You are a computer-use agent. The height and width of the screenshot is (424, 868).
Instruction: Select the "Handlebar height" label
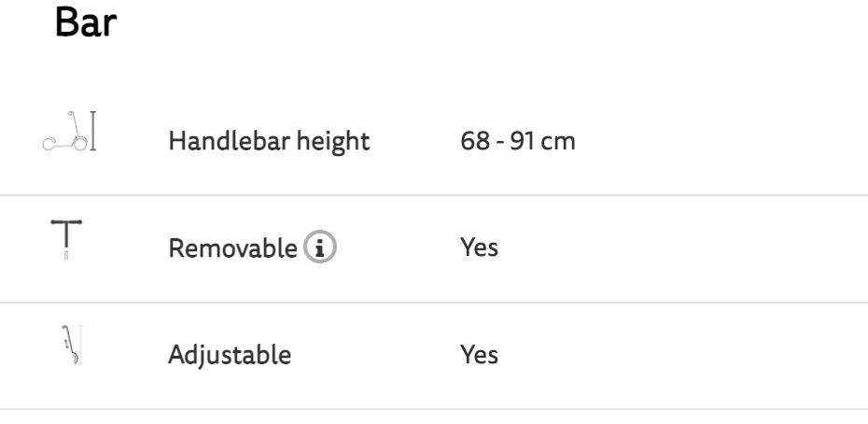click(x=269, y=143)
